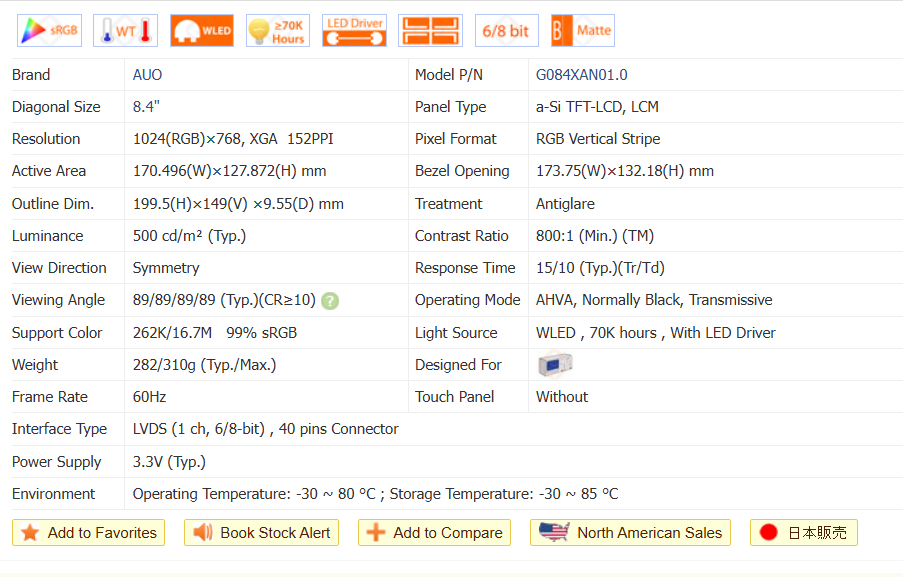Click the 日本販売 Japan sales button
The height and width of the screenshot is (577, 903).
click(803, 533)
